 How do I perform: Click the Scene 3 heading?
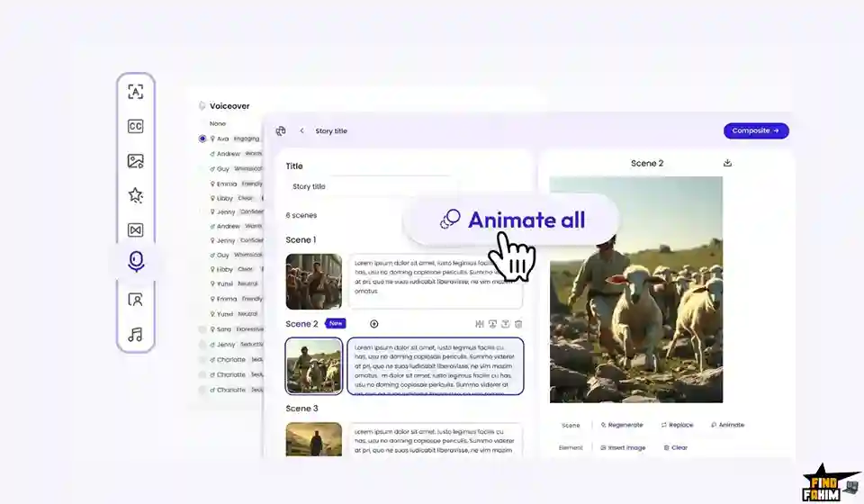[x=302, y=409]
